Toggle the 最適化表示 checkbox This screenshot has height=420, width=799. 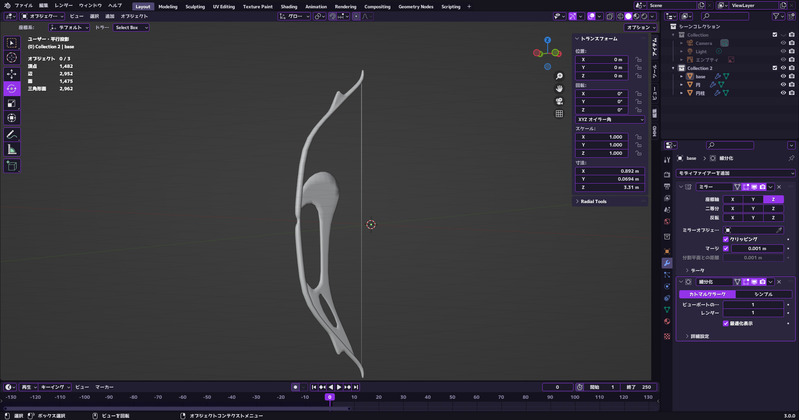[727, 323]
